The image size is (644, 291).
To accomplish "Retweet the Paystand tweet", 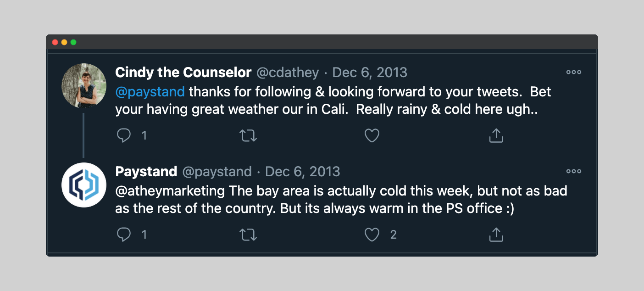I will point(248,235).
